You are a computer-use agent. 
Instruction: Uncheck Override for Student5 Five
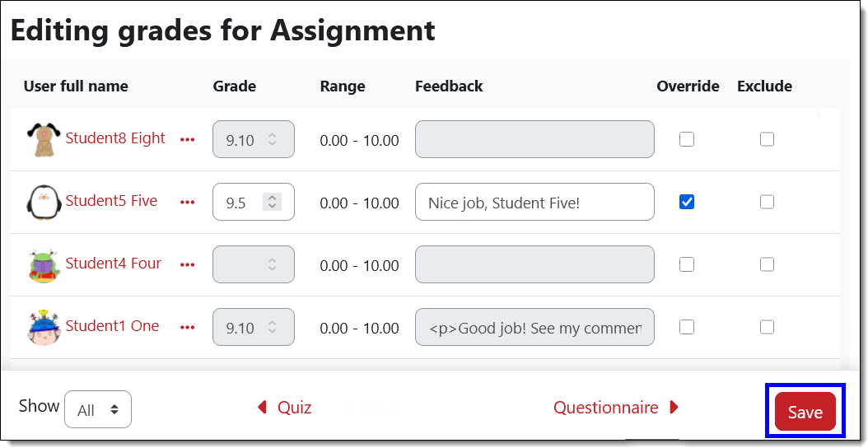[x=687, y=202]
